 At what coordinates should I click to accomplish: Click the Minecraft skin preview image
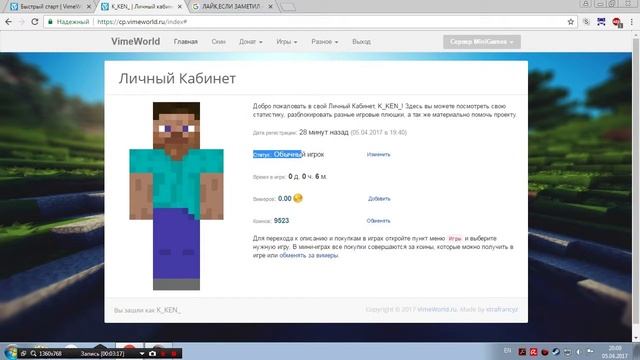click(x=176, y=196)
